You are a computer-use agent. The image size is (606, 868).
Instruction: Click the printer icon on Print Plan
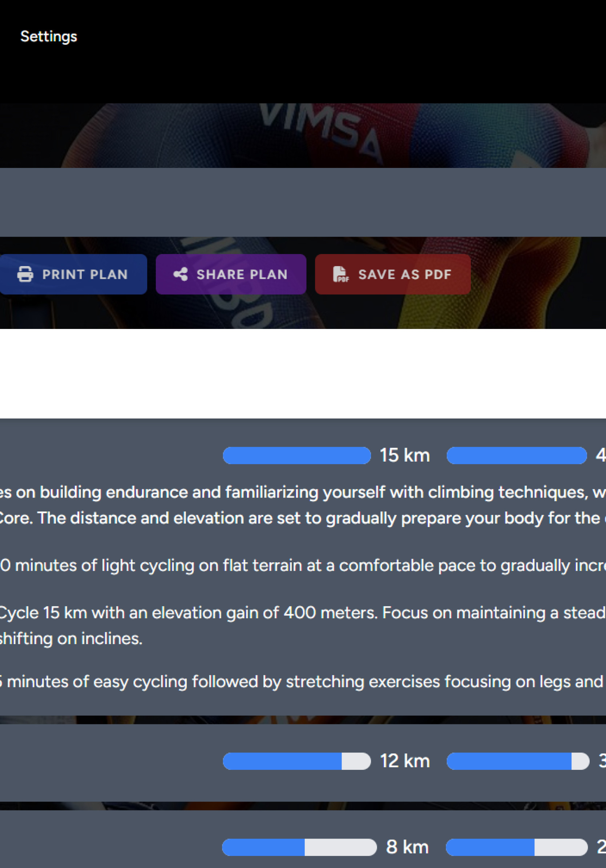coord(25,274)
